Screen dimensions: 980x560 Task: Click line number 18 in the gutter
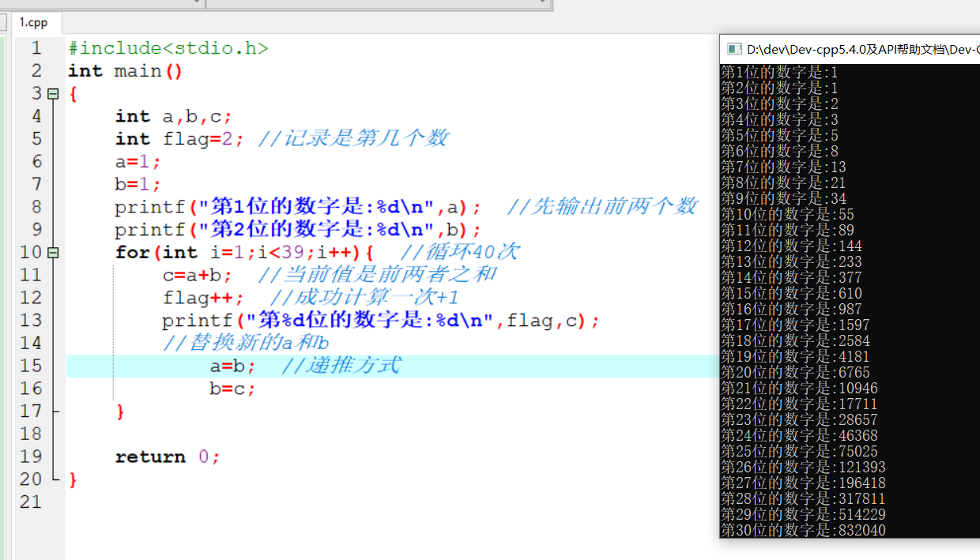point(31,434)
